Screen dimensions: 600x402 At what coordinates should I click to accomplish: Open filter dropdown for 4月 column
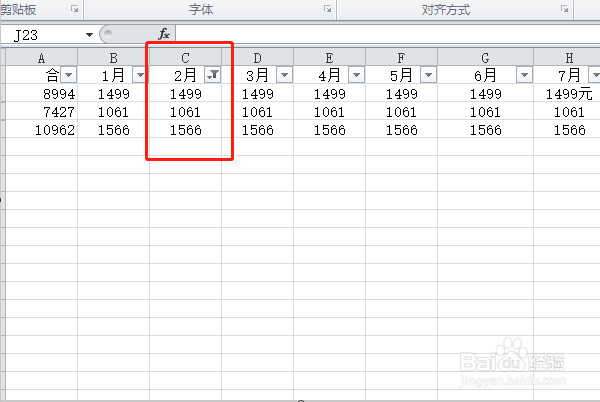pos(356,75)
